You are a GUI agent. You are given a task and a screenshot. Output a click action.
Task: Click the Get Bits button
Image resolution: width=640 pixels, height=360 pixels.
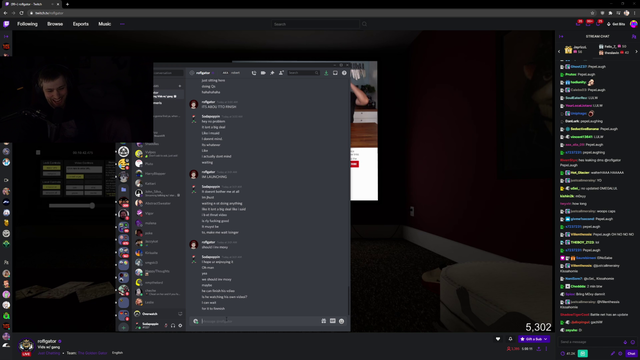(x=616, y=24)
